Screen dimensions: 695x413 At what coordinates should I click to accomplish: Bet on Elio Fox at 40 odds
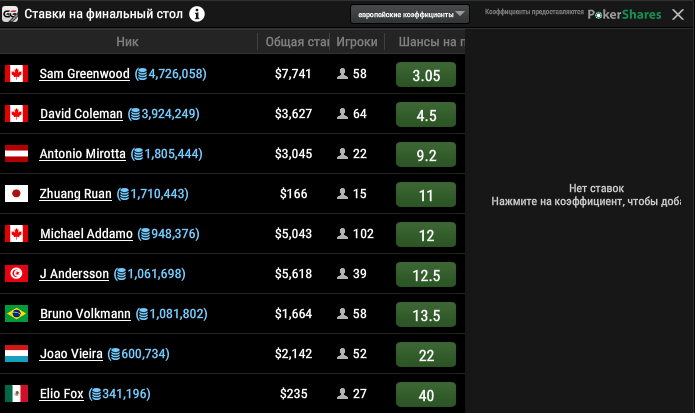[426, 395]
